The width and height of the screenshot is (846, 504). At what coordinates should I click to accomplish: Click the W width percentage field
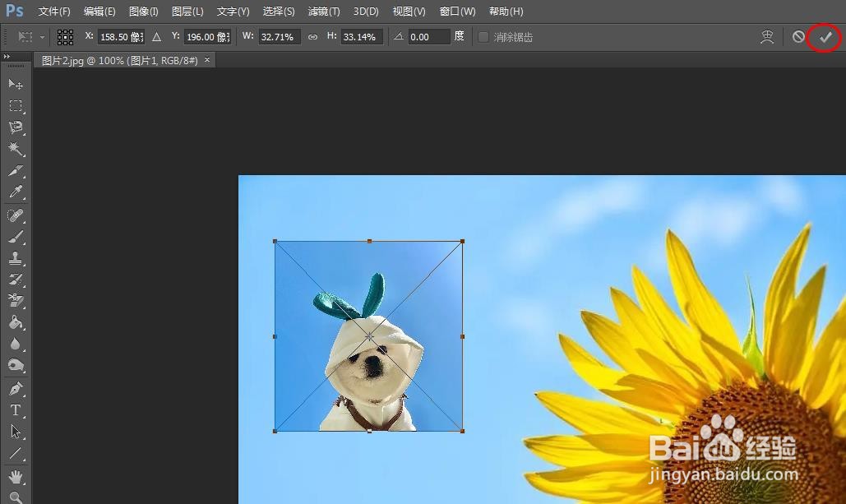280,37
